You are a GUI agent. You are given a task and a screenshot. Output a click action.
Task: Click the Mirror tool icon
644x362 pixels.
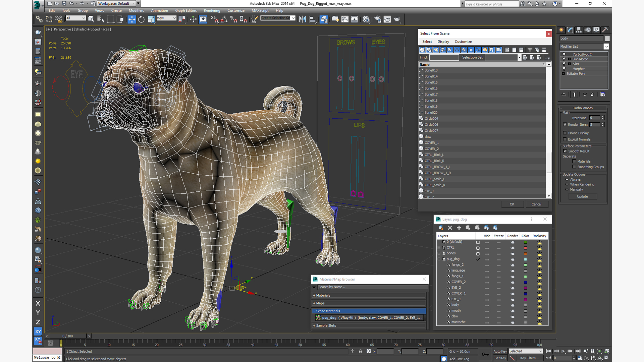click(303, 19)
